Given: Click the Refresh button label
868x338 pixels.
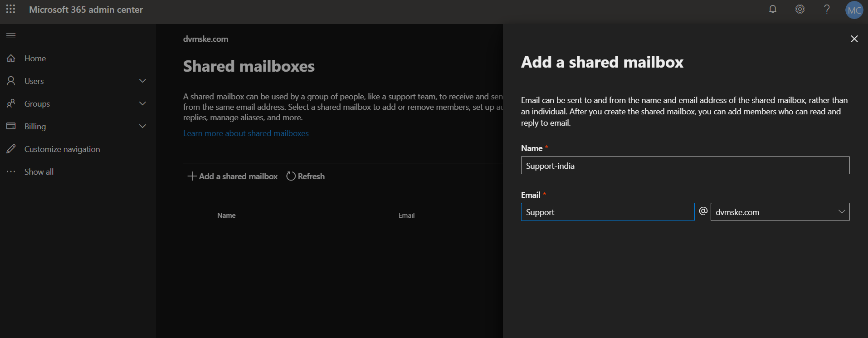Looking at the screenshot, I should (x=311, y=176).
